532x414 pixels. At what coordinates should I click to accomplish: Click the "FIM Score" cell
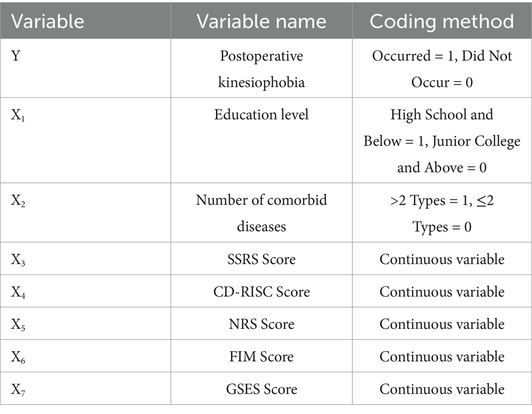pyautogui.click(x=262, y=356)
